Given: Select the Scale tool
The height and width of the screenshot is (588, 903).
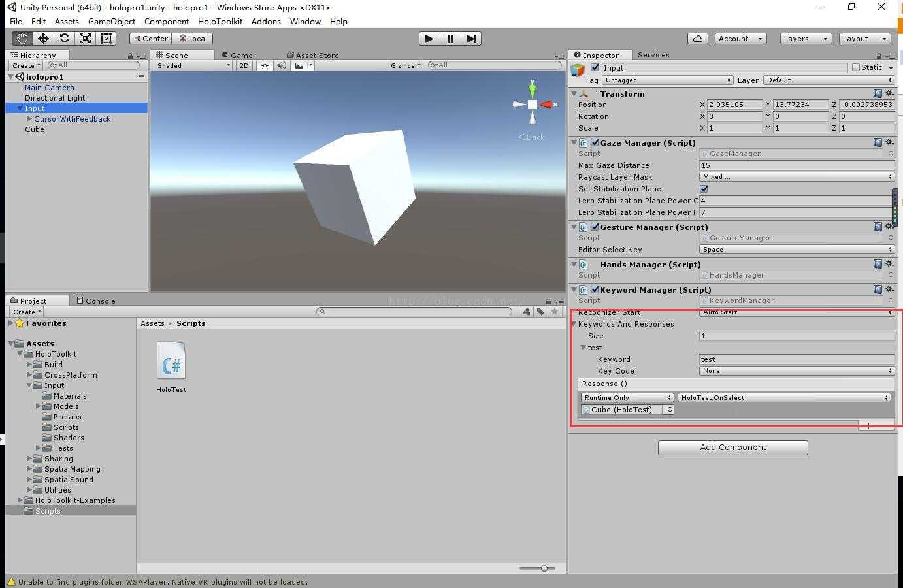Looking at the screenshot, I should (x=85, y=39).
